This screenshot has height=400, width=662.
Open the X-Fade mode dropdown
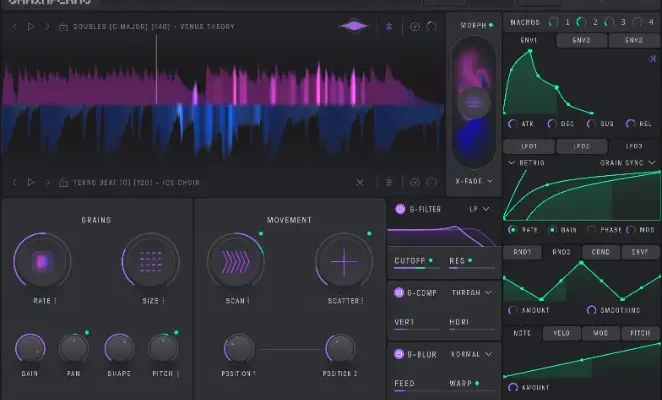point(472,182)
